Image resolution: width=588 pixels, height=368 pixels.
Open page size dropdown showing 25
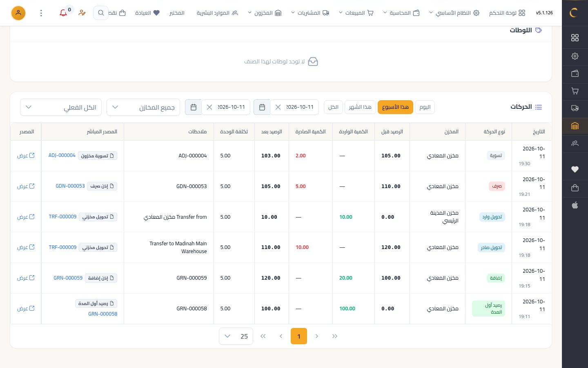[x=236, y=336]
